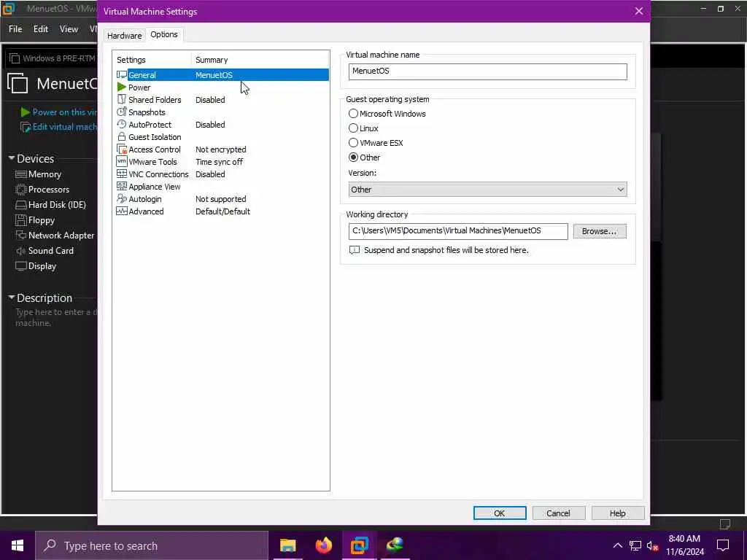Viewport: 747px width, 560px height.
Task: Click the Memory device icon in sidebar
Action: tap(21, 174)
